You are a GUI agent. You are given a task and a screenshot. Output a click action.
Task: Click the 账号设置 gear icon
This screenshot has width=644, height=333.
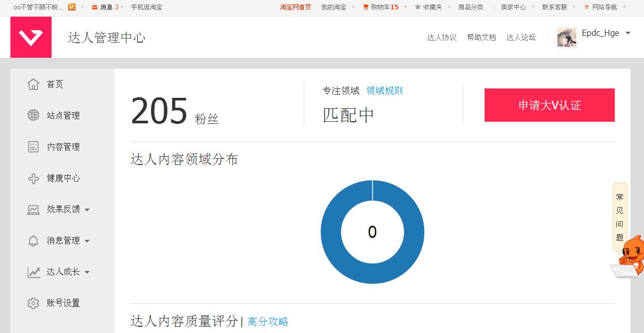(x=33, y=303)
